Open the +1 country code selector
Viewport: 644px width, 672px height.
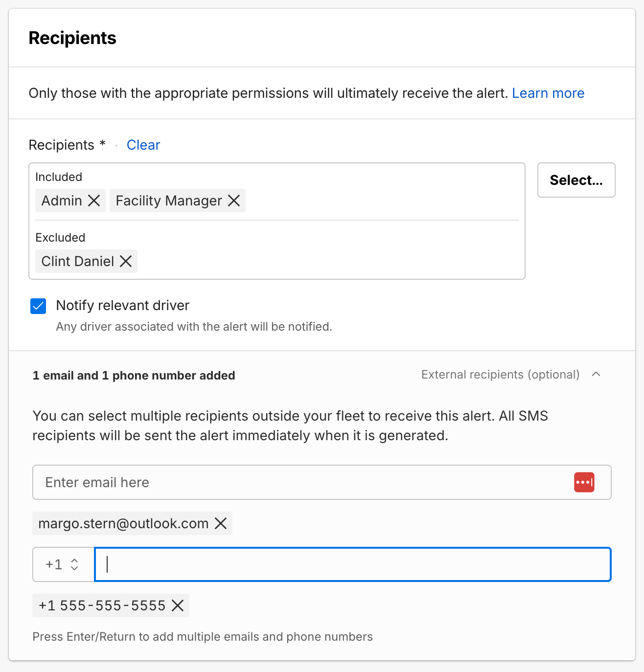coord(63,564)
